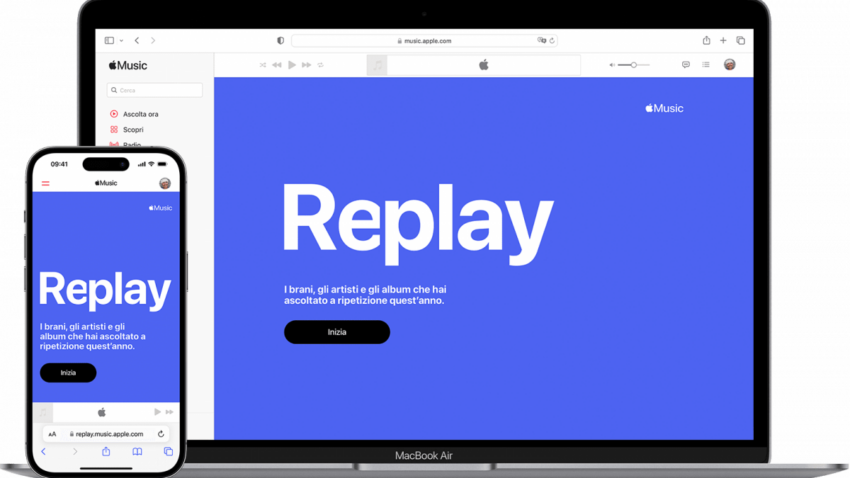Play music in the MacBook web player
The width and height of the screenshot is (850, 478).
292,65
